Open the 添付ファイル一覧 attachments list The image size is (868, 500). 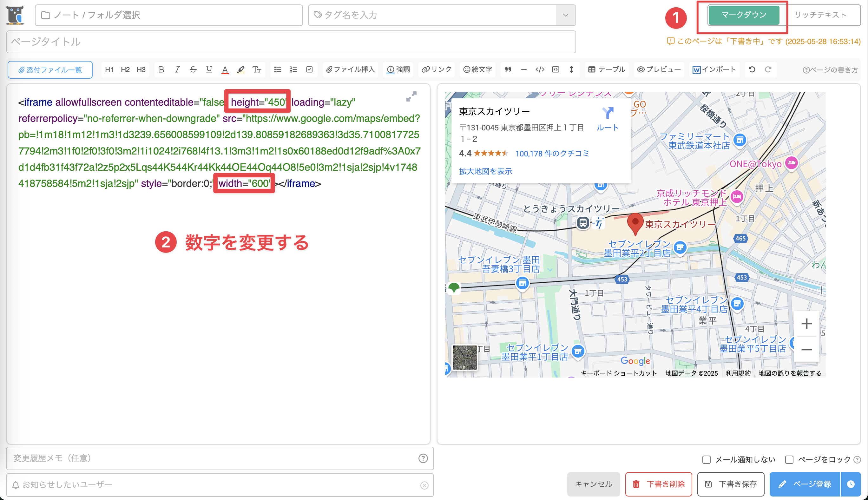point(50,70)
